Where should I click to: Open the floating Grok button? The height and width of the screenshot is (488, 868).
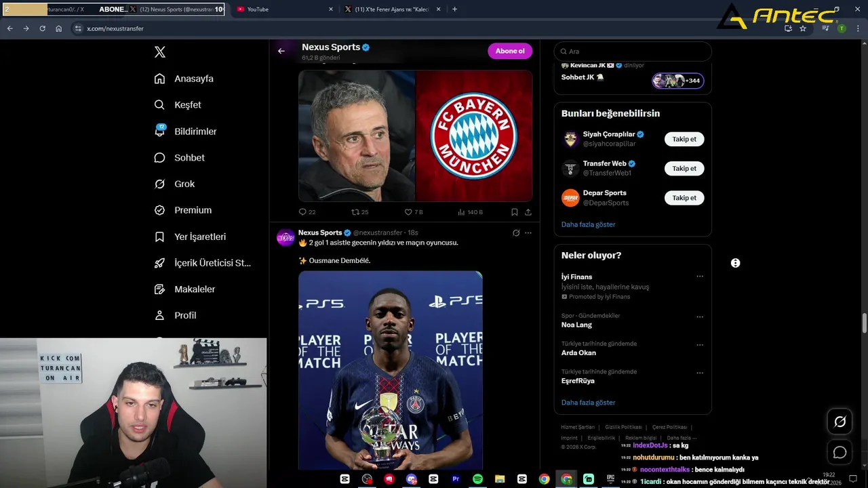840,422
